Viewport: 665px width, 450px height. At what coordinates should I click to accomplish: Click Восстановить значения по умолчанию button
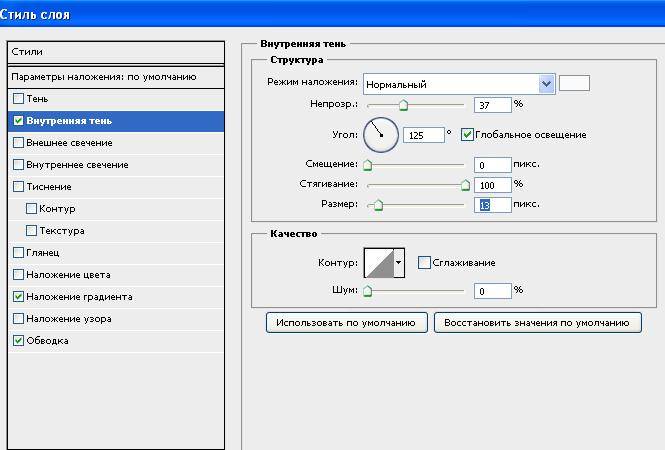[537, 323]
